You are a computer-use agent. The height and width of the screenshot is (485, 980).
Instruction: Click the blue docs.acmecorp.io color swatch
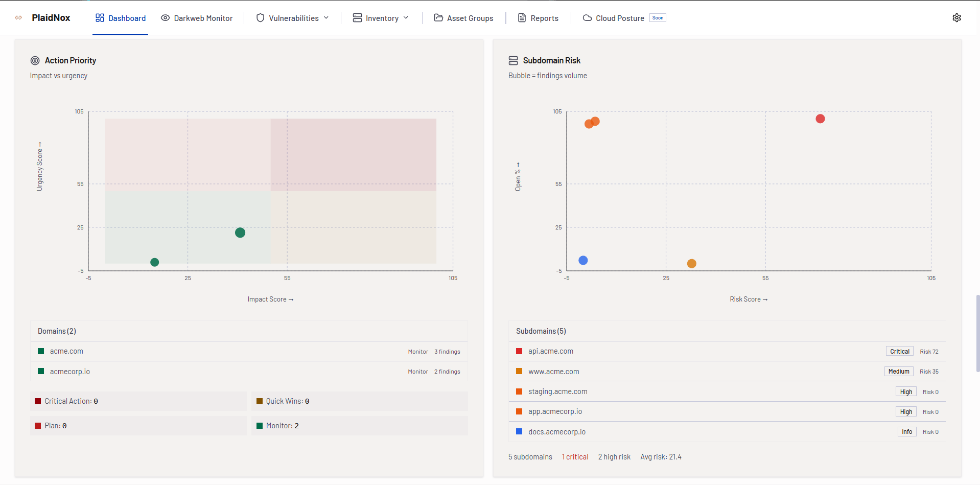pyautogui.click(x=519, y=432)
